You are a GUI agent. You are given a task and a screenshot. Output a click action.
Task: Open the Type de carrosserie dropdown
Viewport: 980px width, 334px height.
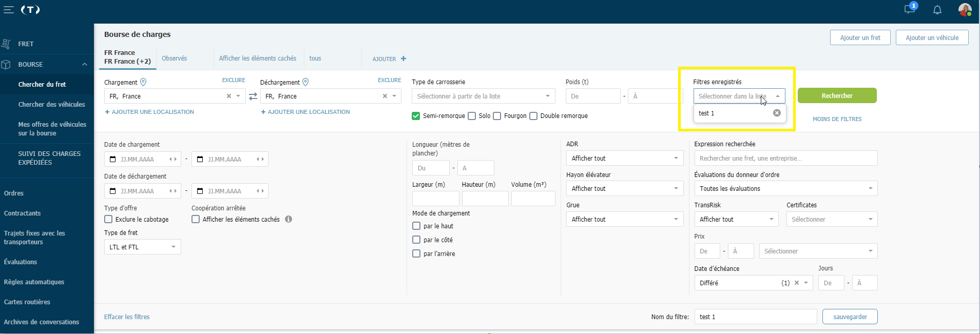[x=484, y=96]
